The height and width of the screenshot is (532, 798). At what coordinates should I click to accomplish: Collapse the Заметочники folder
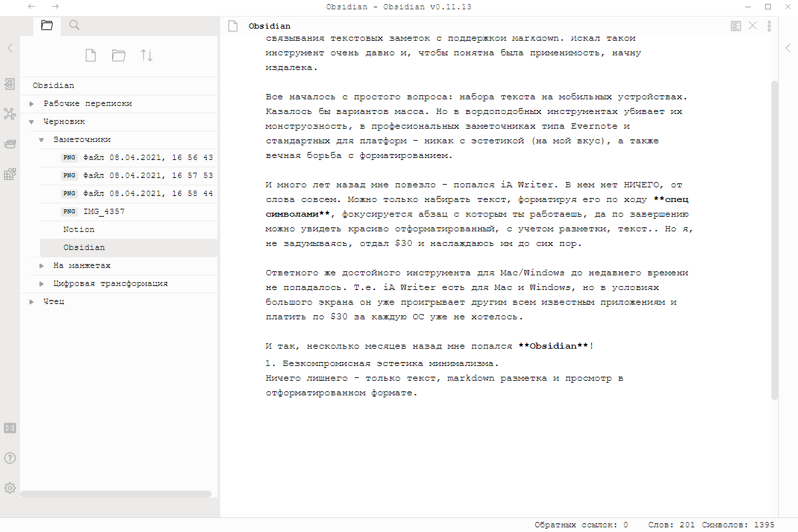tap(42, 140)
